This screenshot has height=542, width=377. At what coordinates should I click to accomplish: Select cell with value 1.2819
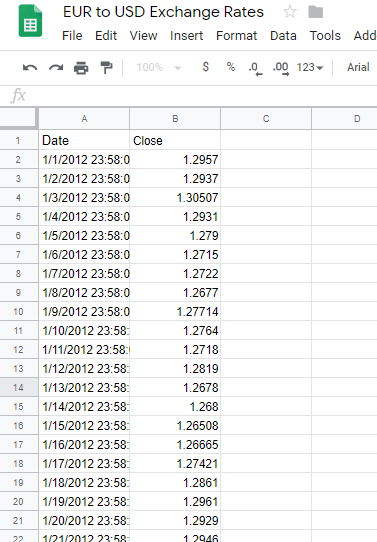tap(175, 368)
